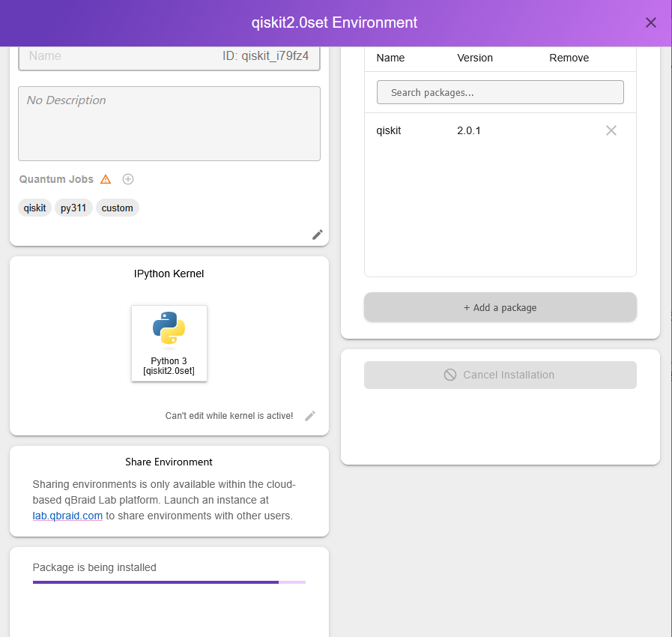This screenshot has height=637, width=672.
Task: Click the Quantum Jobs warning triangle icon
Action: click(x=106, y=179)
